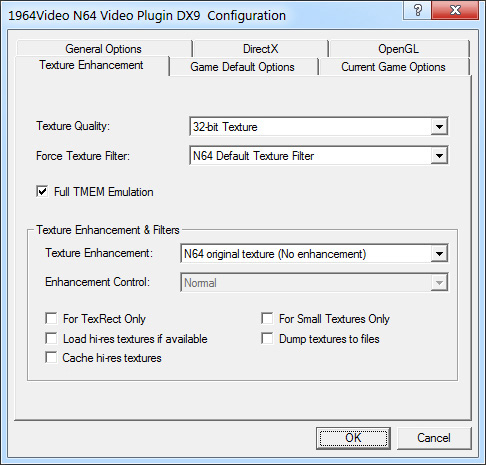The image size is (486, 465).
Task: Click the Texture Quality: label
Action: (x=73, y=126)
